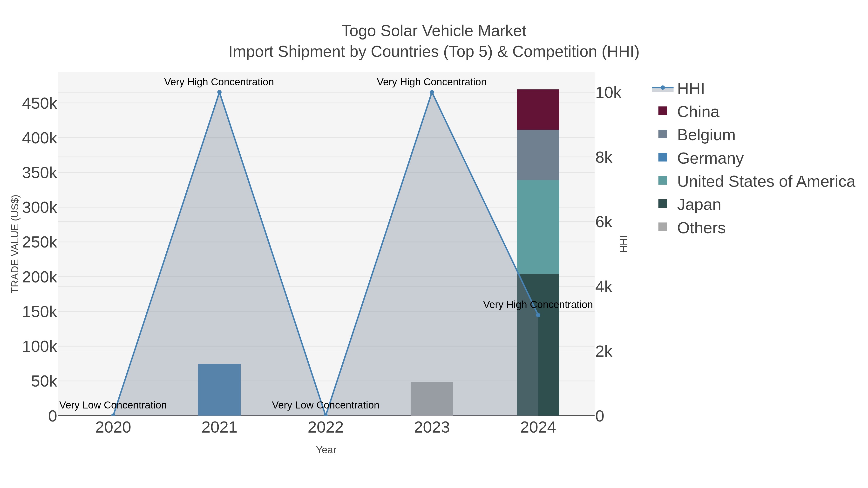Image resolution: width=868 pixels, height=488 pixels.
Task: Click the HHI line marker icon in legend
Action: (x=663, y=88)
